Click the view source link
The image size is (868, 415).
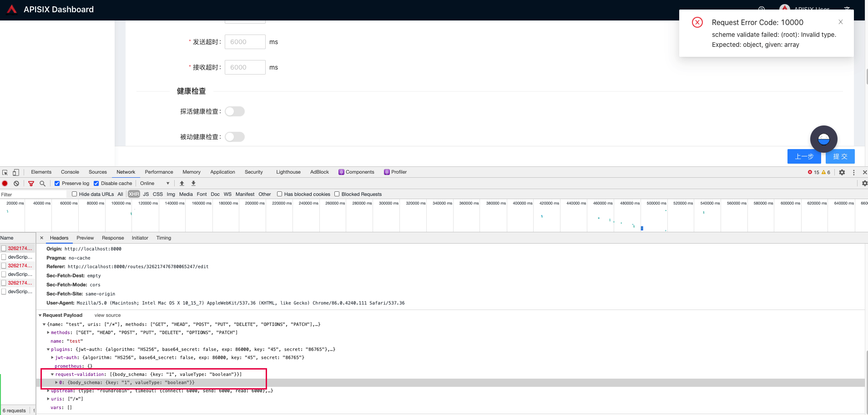click(x=107, y=315)
